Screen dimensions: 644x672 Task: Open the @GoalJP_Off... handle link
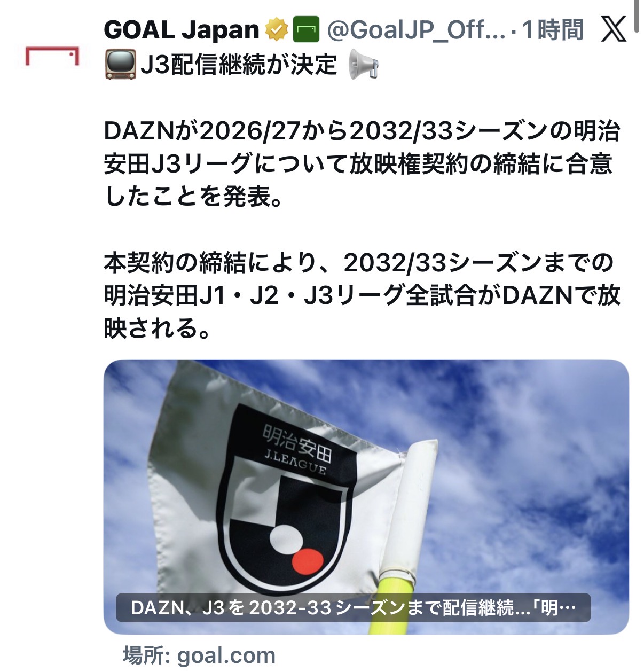[415, 30]
